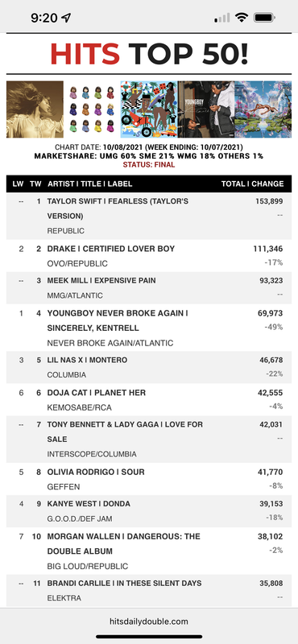
Task: Tap the Wi-Fi status icon
Action: click(242, 17)
